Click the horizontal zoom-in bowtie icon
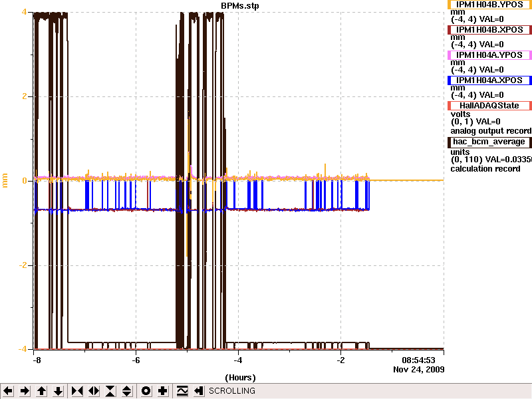Image resolution: width=532 pixels, height=399 pixels. tap(77, 391)
